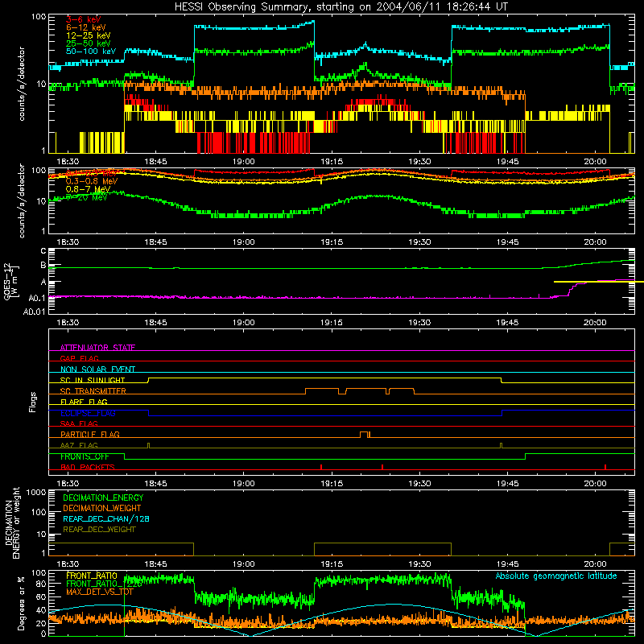Click the 18:45 tick label under the decimation plot
The height and width of the screenshot is (644, 644).
(155, 564)
